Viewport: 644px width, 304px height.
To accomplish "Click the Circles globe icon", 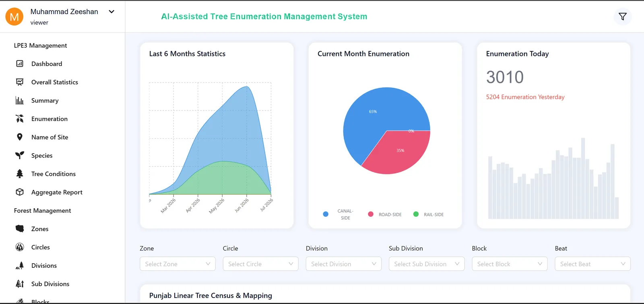I will [x=19, y=247].
